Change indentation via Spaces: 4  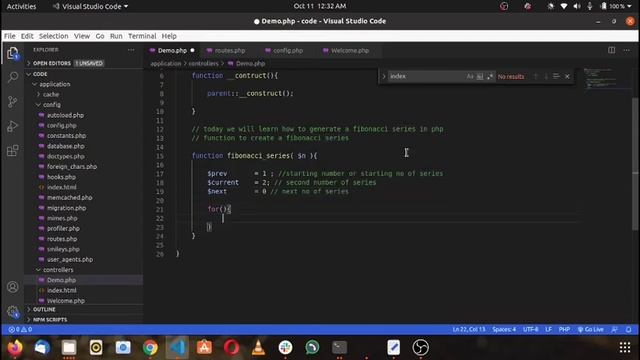click(x=504, y=329)
